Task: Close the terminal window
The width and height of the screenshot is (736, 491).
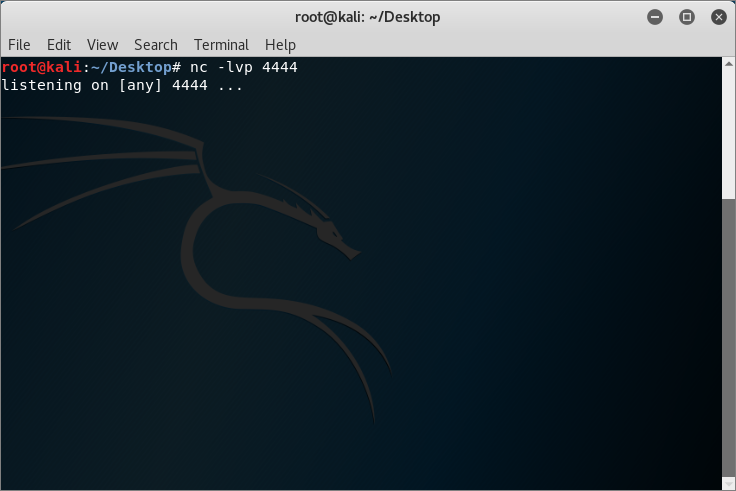Action: coord(719,17)
